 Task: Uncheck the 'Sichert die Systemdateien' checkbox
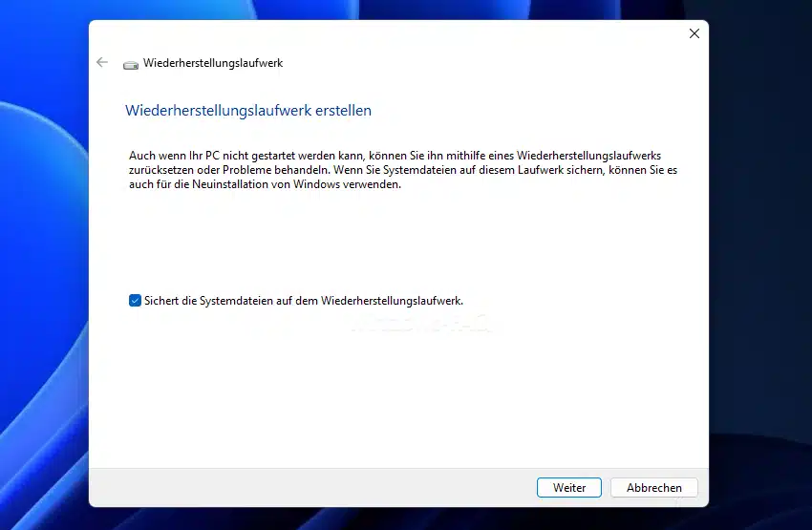coord(135,301)
